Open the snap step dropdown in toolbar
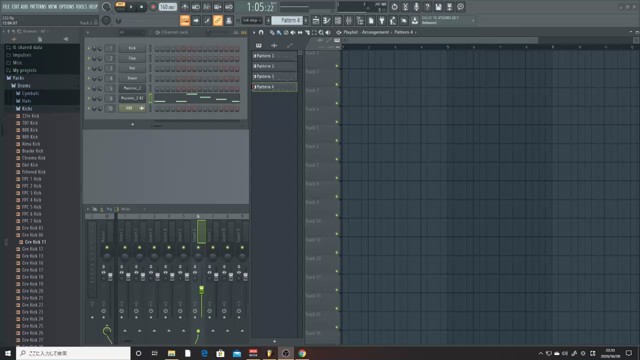Screen dimensions: 640x360 coord(252,20)
